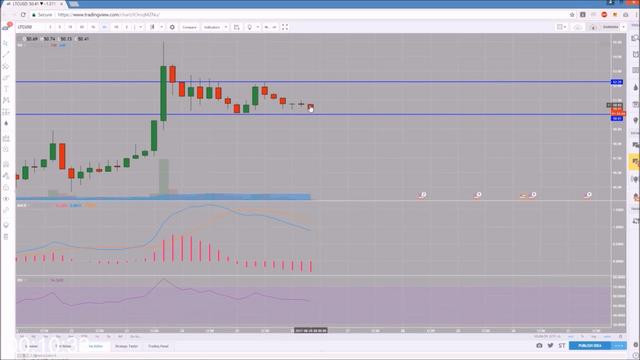Viewport: 640px width, 360px height.
Task: Toggle percent scale at bottom right
Action: [x=582, y=336]
